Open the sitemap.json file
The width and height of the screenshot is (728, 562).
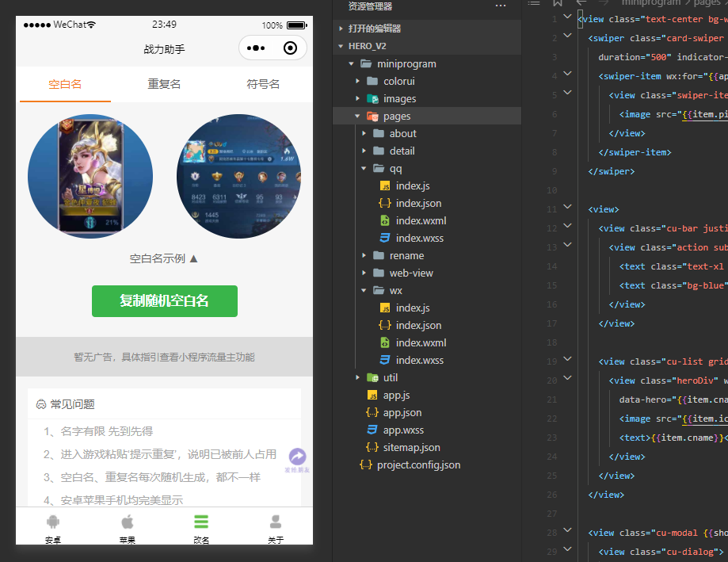click(x=411, y=448)
